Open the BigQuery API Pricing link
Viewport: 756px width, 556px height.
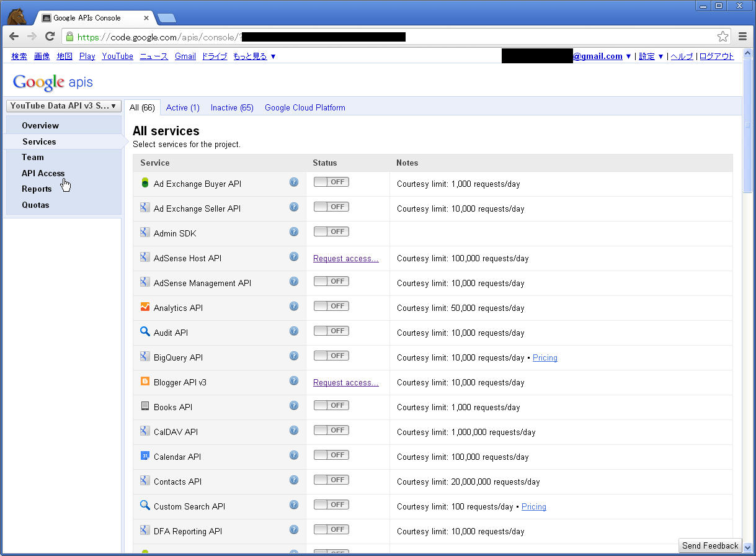(545, 357)
